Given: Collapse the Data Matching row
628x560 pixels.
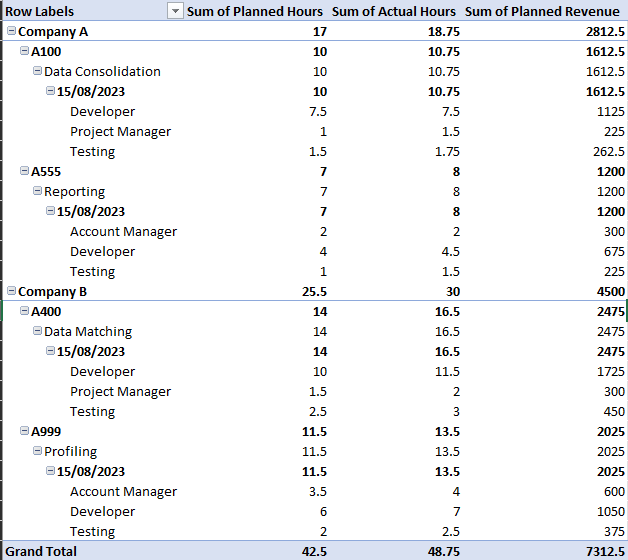Looking at the screenshot, I should (37, 331).
